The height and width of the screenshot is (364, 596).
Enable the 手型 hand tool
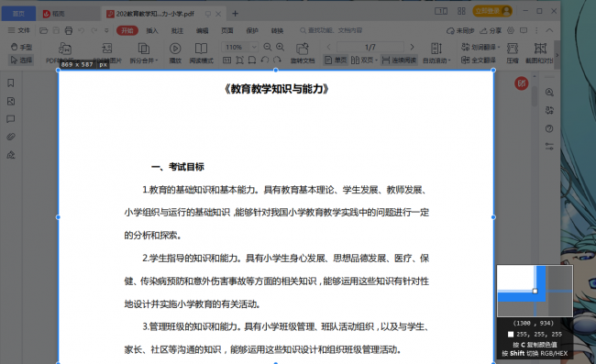21,47
